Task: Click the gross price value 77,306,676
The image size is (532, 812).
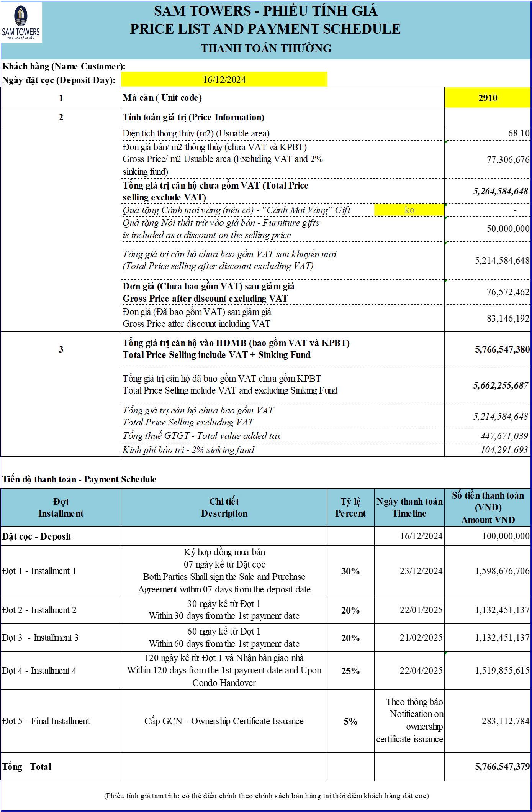Action: [508, 160]
